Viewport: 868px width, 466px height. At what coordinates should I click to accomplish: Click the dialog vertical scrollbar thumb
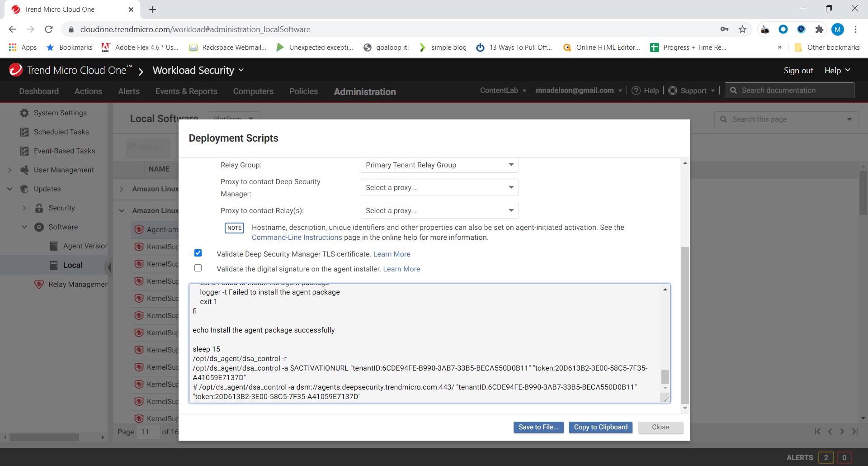[x=685, y=325]
